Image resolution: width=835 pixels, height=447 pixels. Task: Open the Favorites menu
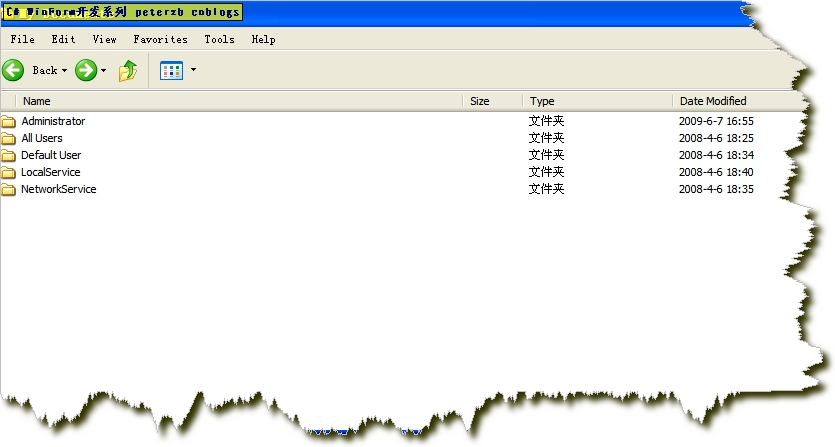pos(160,39)
